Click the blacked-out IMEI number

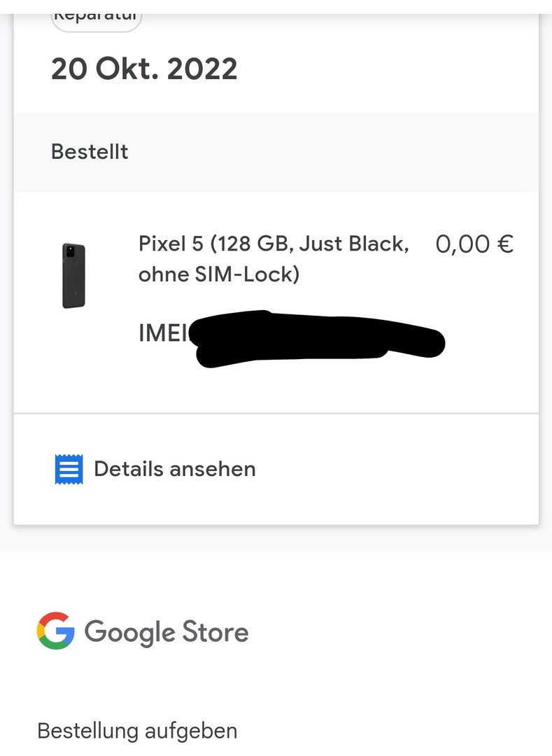click(x=318, y=339)
